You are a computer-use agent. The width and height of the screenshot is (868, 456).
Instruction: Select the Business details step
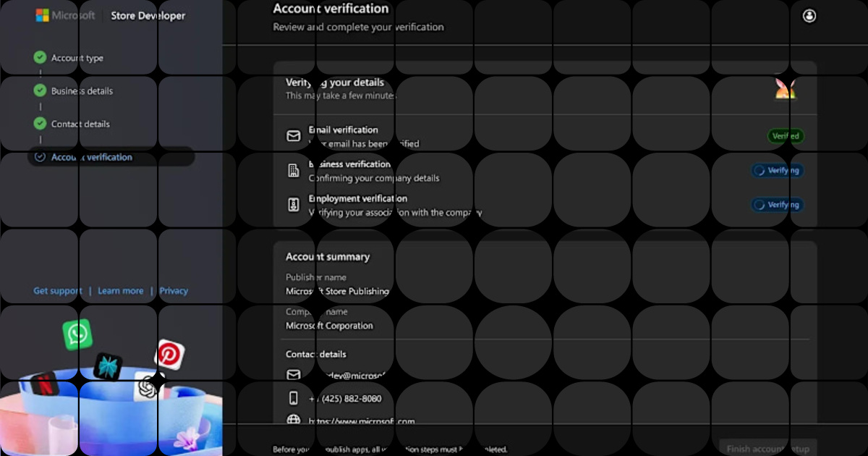pos(82,91)
